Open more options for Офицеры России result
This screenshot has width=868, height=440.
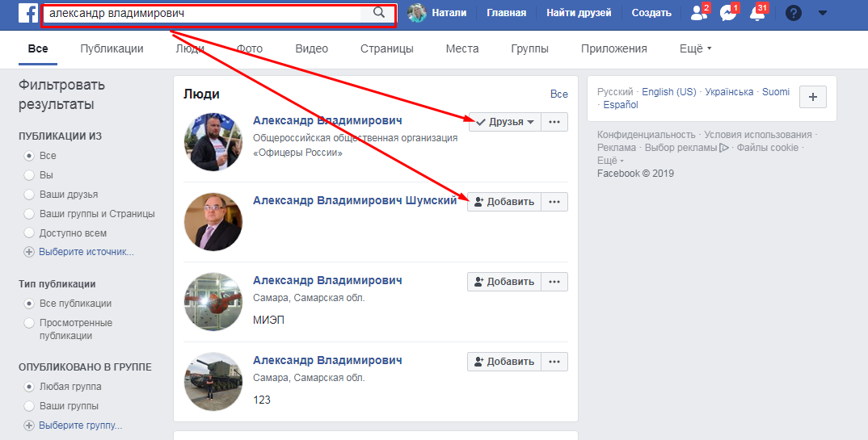[554, 122]
